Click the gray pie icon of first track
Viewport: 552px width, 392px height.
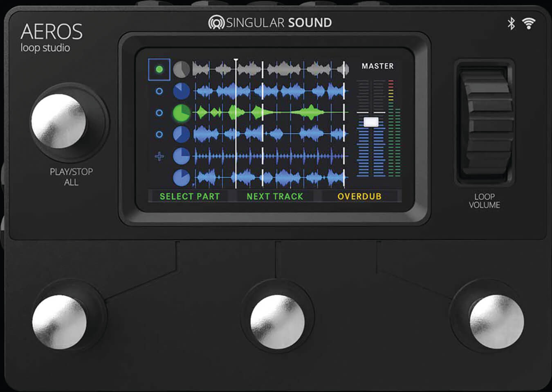click(181, 69)
